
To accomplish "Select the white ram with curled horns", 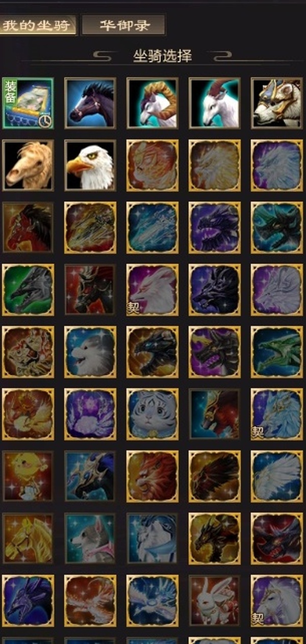I will [x=152, y=103].
